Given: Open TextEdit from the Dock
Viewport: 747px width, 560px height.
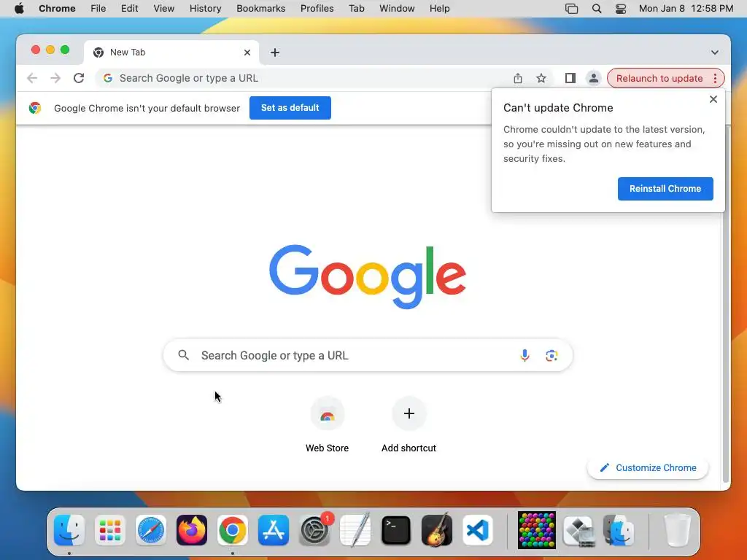Looking at the screenshot, I should [355, 530].
